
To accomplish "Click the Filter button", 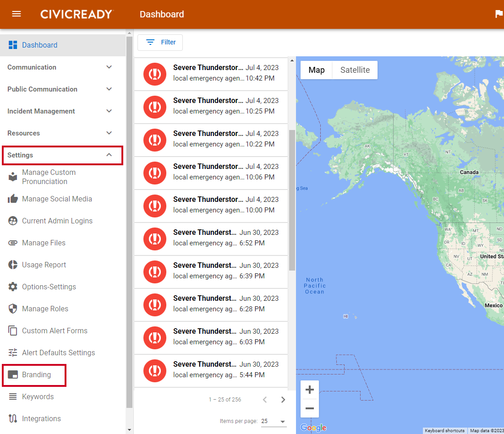I will pyautogui.click(x=160, y=43).
